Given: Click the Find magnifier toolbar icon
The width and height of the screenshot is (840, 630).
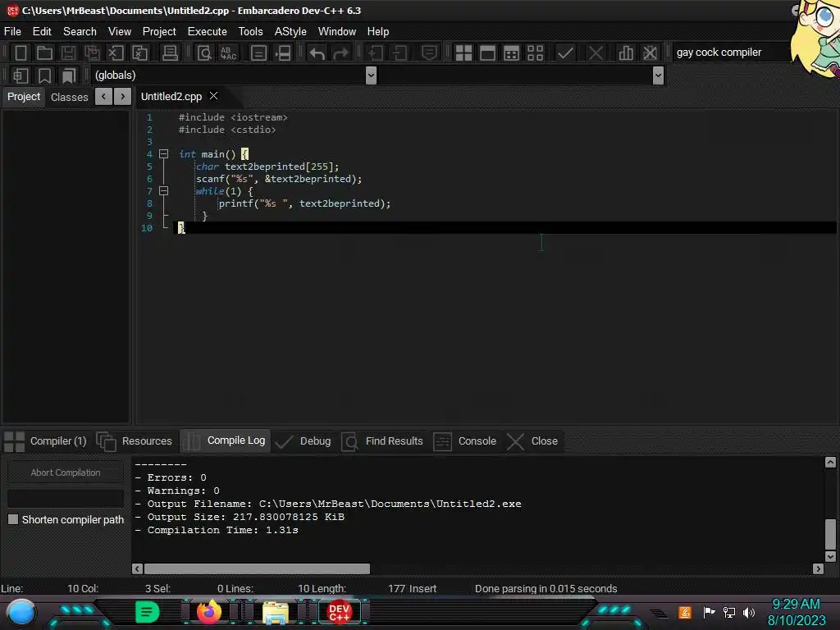Looking at the screenshot, I should coord(204,52).
